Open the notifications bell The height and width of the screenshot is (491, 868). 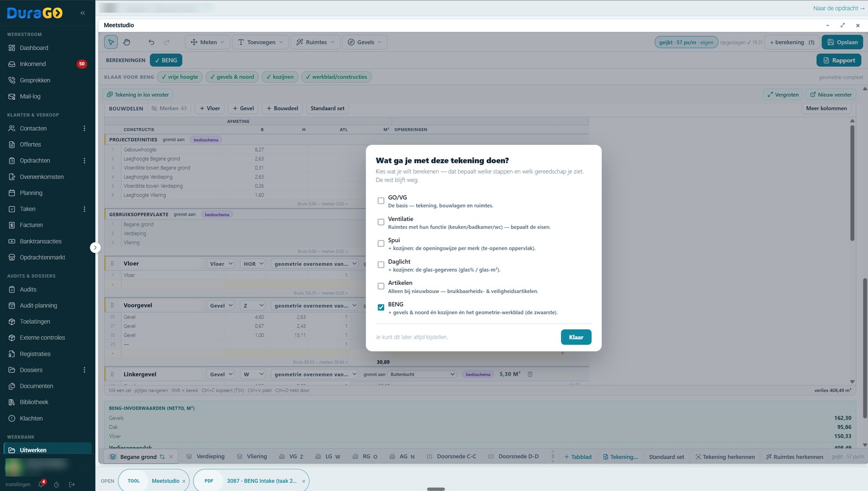[41, 484]
